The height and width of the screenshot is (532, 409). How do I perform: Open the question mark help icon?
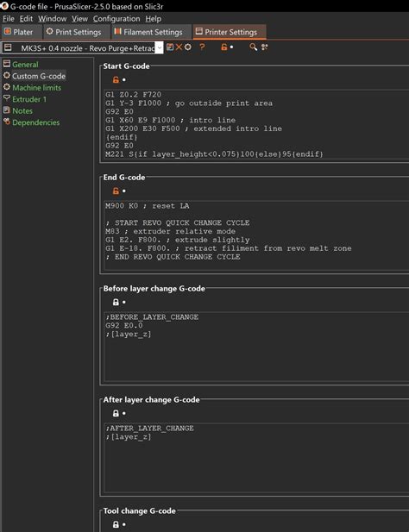(x=202, y=47)
